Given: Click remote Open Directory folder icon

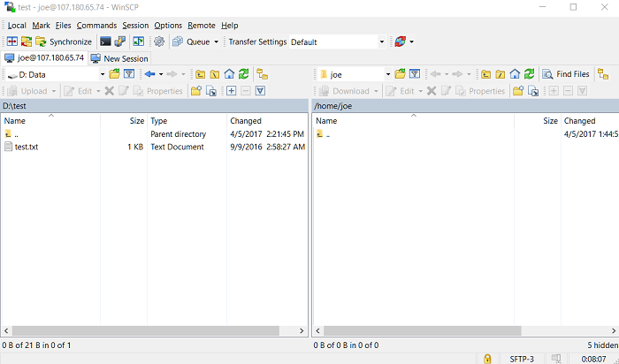Looking at the screenshot, I should [x=400, y=73].
